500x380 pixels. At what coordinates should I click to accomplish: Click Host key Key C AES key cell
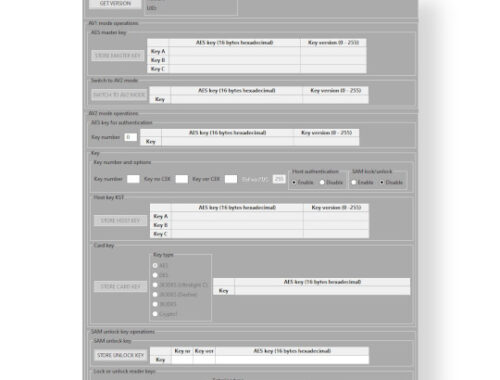237,234
